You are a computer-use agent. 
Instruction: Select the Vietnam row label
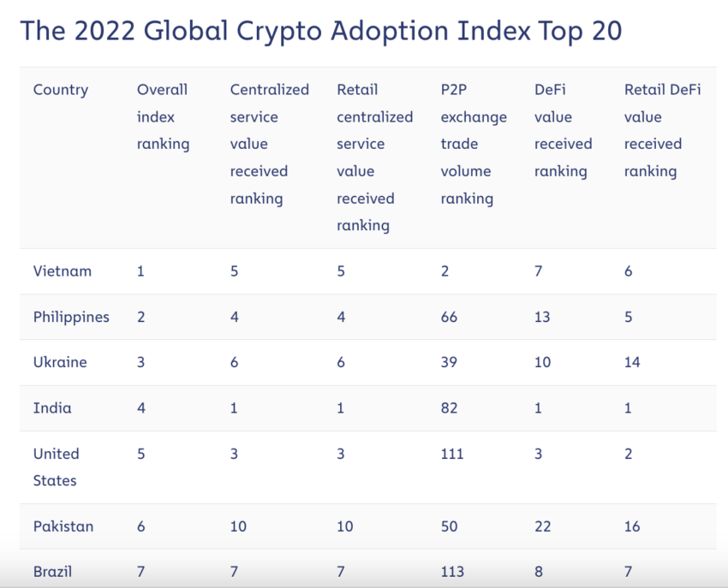[x=63, y=271]
